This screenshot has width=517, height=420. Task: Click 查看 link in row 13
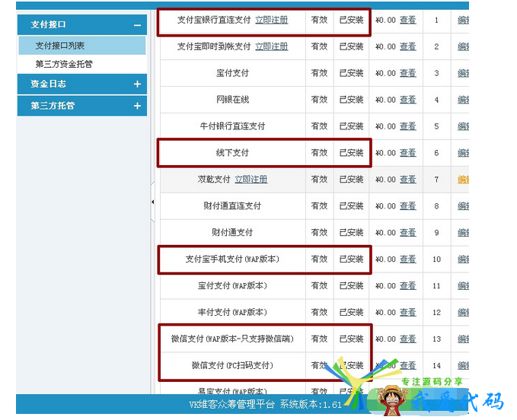point(408,339)
